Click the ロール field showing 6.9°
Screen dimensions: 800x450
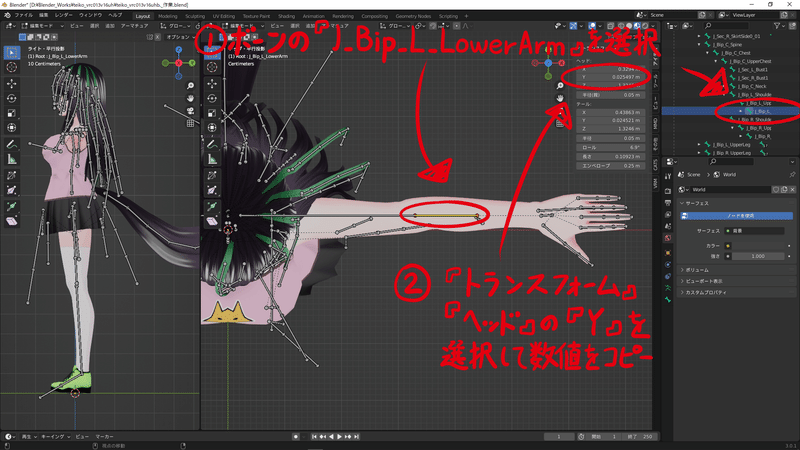tap(611, 147)
